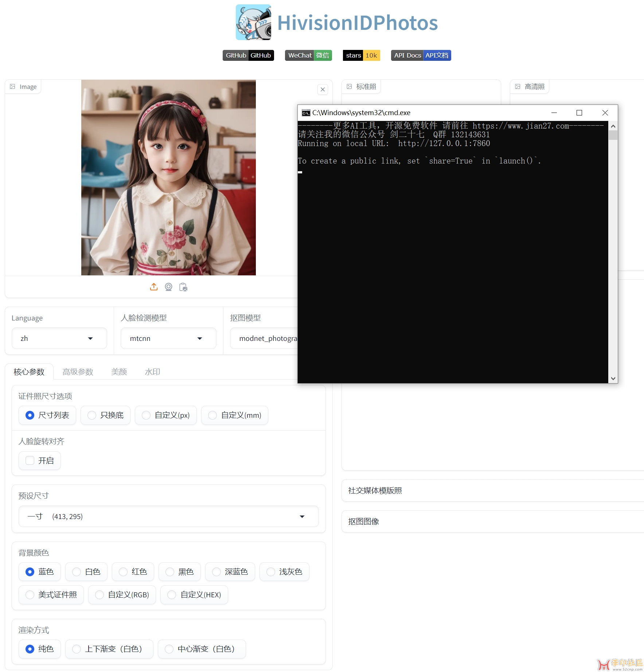The height and width of the screenshot is (672, 644).
Task: Open the API Docs badge link
Action: pos(421,55)
